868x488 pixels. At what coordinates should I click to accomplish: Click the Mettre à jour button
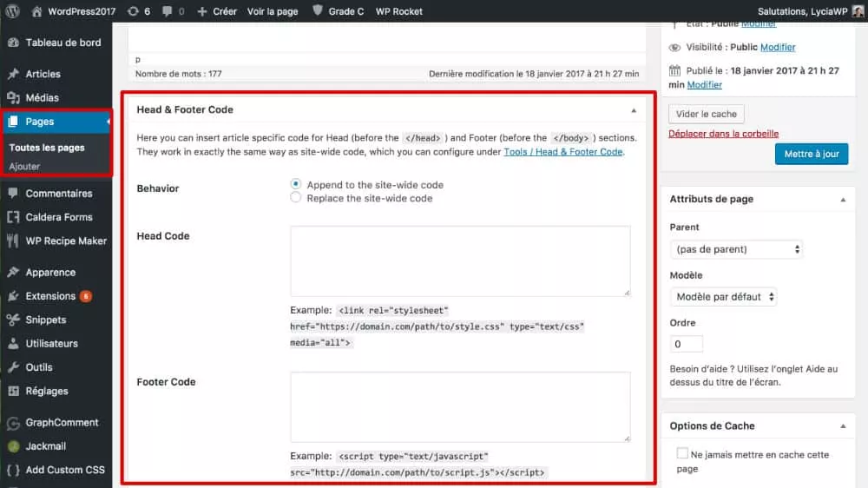coord(812,154)
